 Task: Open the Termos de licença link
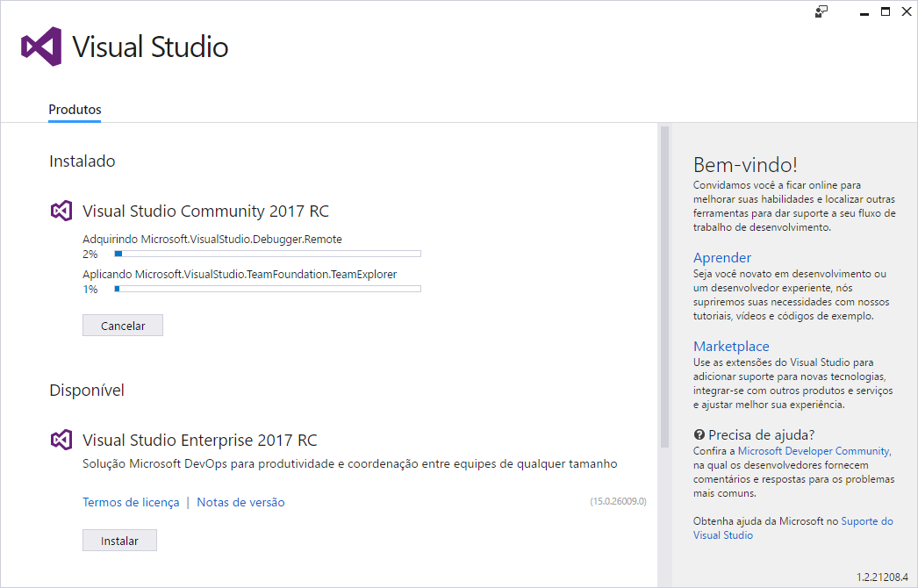(x=130, y=502)
